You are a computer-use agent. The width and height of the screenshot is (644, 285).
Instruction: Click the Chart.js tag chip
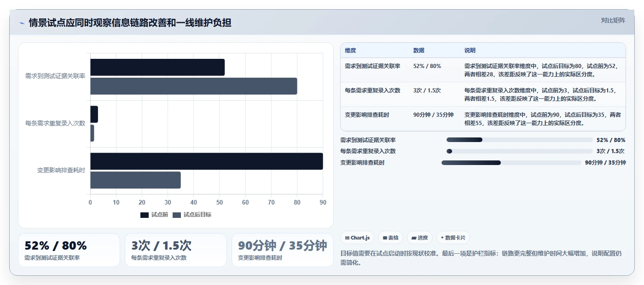(358, 238)
